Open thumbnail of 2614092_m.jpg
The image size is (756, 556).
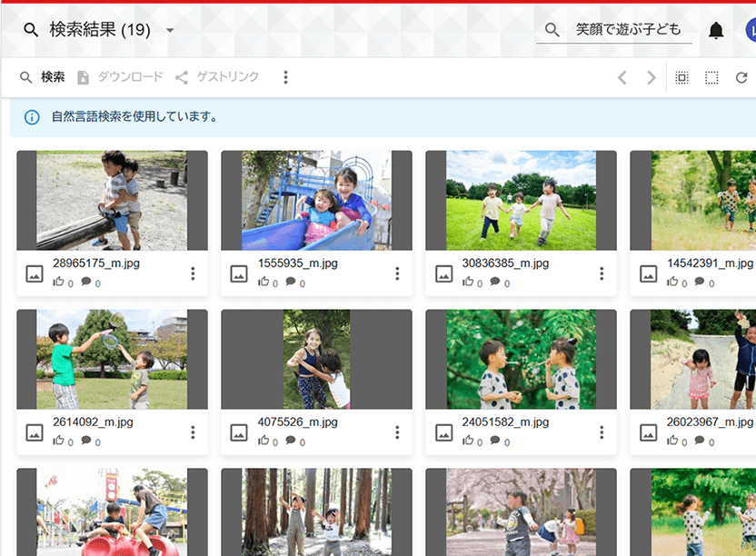pyautogui.click(x=113, y=359)
